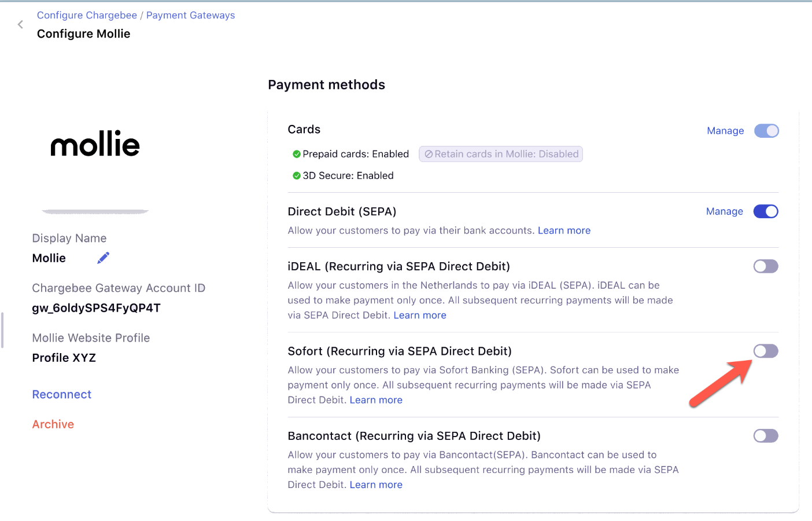The width and height of the screenshot is (812, 521).
Task: Edit display name with pencil icon
Action: pos(103,258)
